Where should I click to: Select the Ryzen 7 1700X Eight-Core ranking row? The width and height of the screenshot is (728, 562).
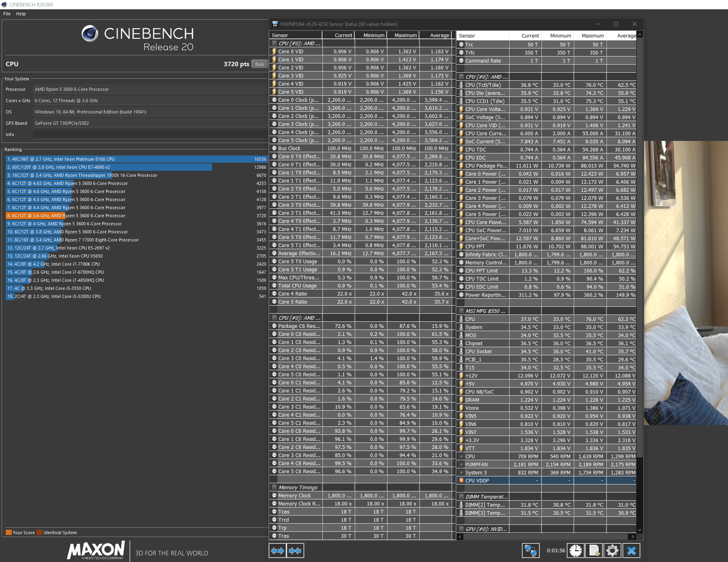[137, 240]
